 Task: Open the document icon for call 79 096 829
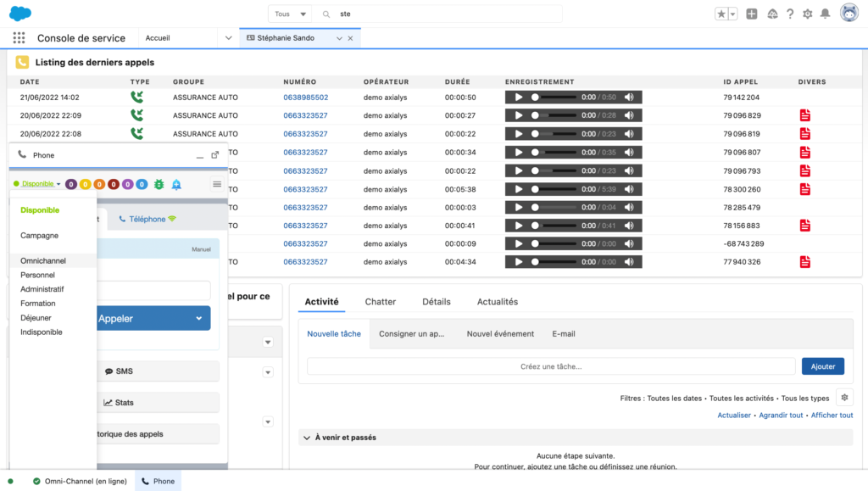pos(805,115)
